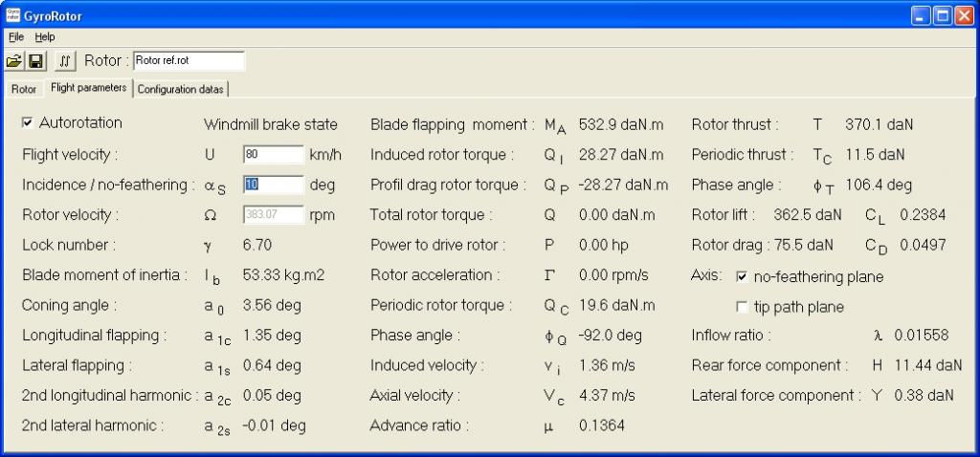Click the Rotor velocity rpm field
Viewport: 980px width, 457px height.
tap(274, 214)
